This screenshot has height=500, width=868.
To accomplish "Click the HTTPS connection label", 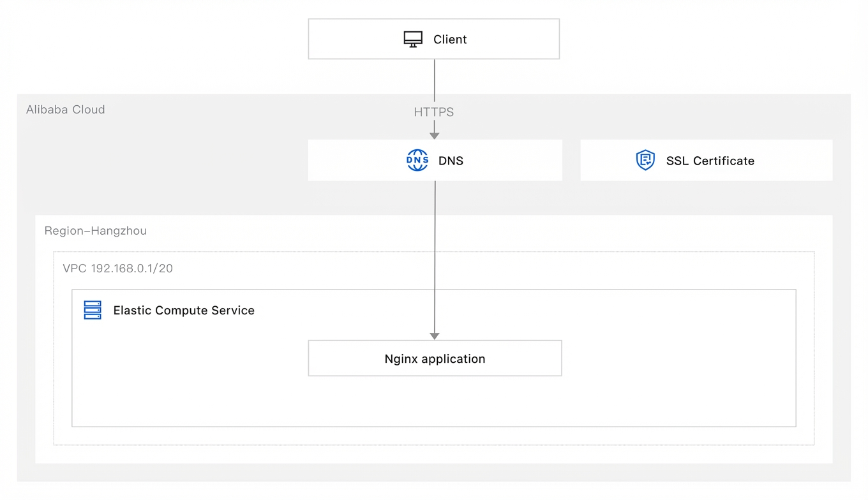I will [433, 112].
